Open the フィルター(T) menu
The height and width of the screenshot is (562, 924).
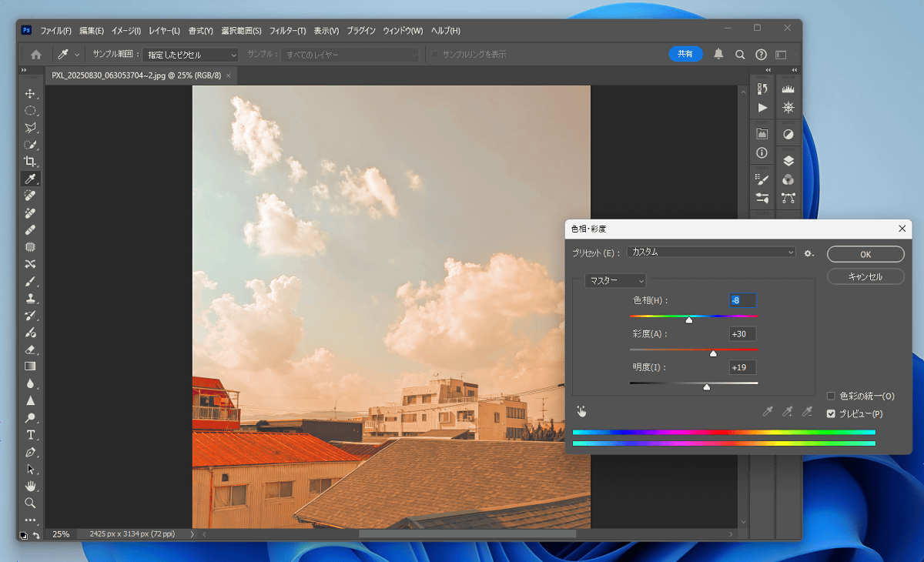287,31
